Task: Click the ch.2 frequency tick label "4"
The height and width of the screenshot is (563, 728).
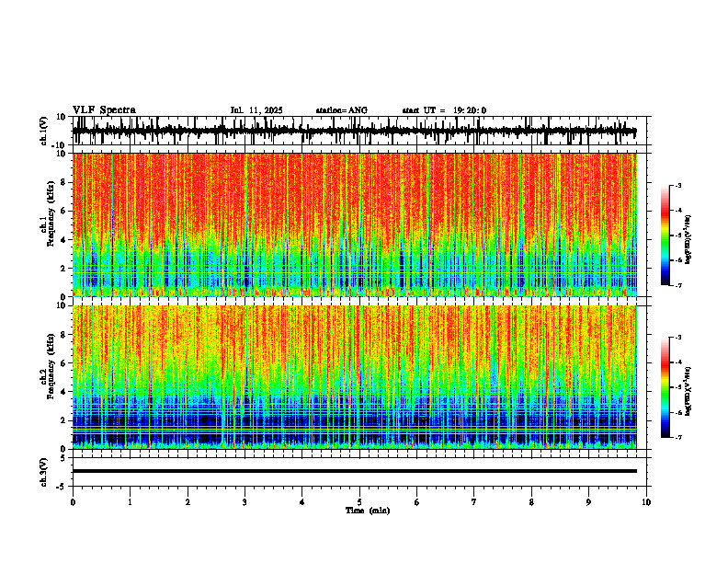Action: (64, 392)
